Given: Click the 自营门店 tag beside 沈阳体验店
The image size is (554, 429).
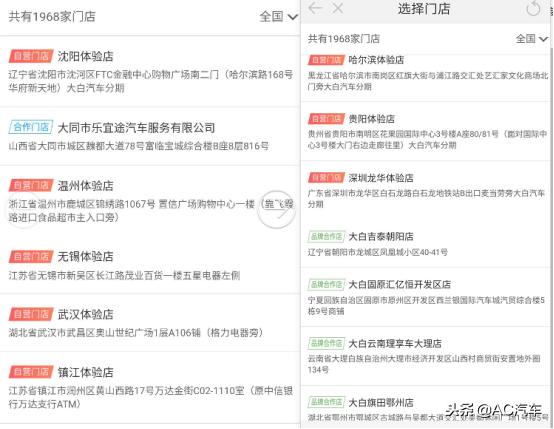Looking at the screenshot, I should (x=31, y=56).
